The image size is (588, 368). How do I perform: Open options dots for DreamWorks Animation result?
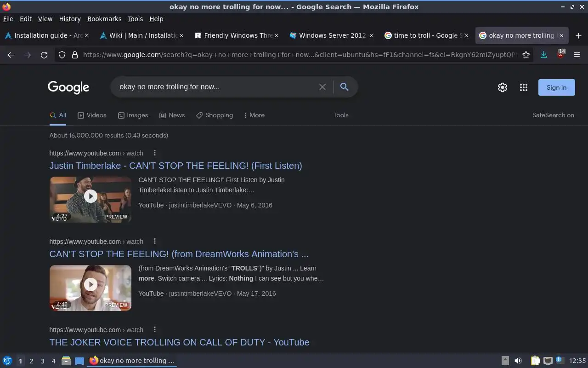click(155, 241)
